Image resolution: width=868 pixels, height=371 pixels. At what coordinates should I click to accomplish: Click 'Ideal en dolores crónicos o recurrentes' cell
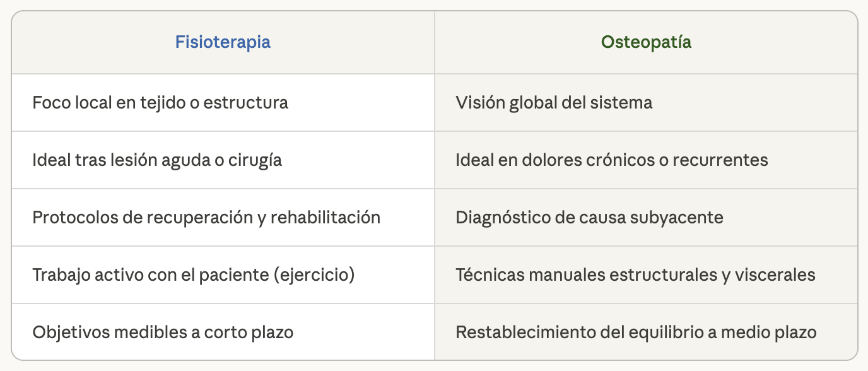(611, 160)
